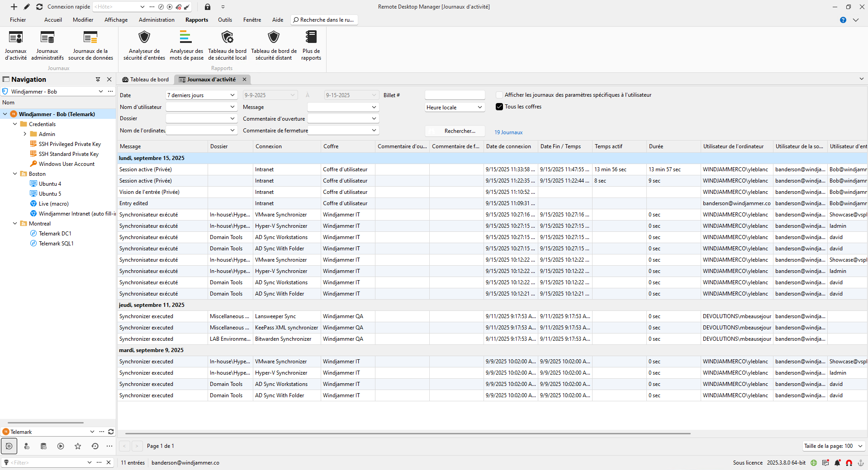This screenshot has height=470, width=868.
Task: Open Nom d'utilisateur dropdown
Action: point(201,107)
